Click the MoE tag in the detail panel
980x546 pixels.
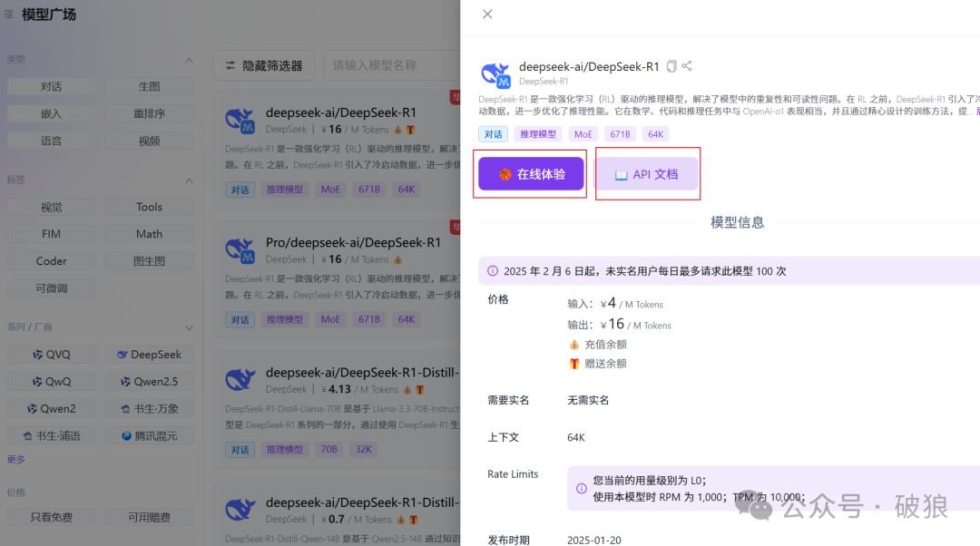pyautogui.click(x=583, y=133)
